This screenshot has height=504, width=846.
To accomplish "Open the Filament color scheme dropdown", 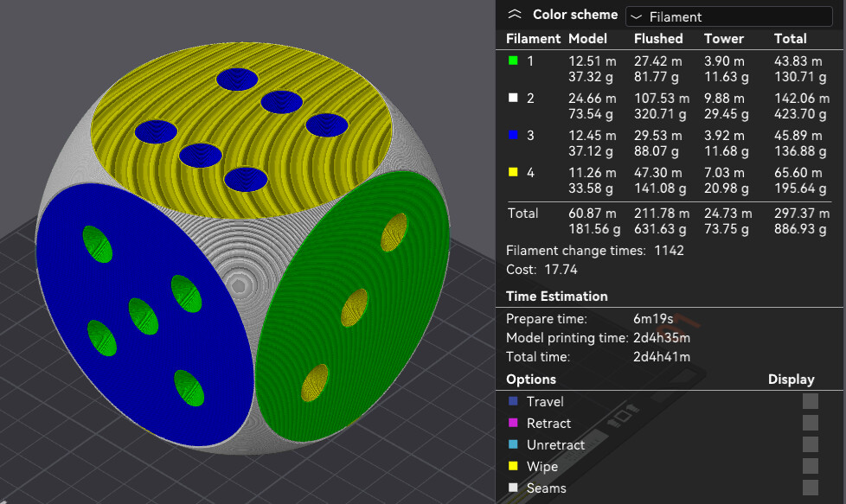I will [x=728, y=16].
